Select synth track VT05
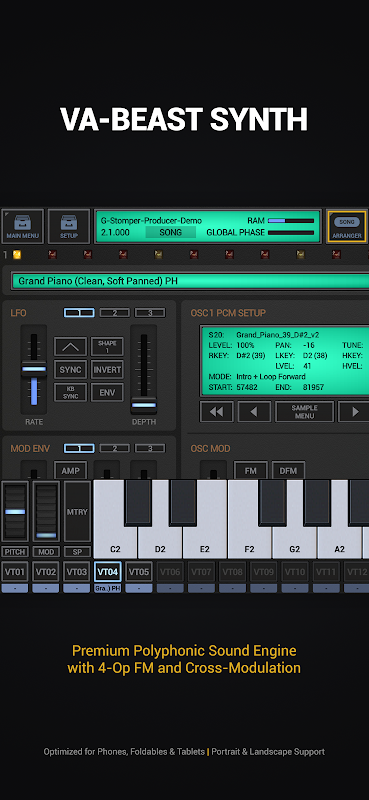 139,572
